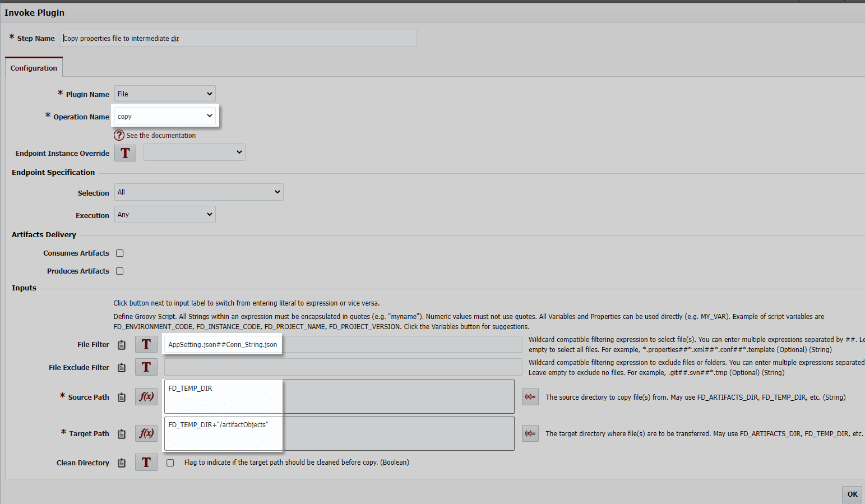Image resolution: width=865 pixels, height=504 pixels.
Task: Open the Selection dropdown set to All
Action: (x=199, y=192)
